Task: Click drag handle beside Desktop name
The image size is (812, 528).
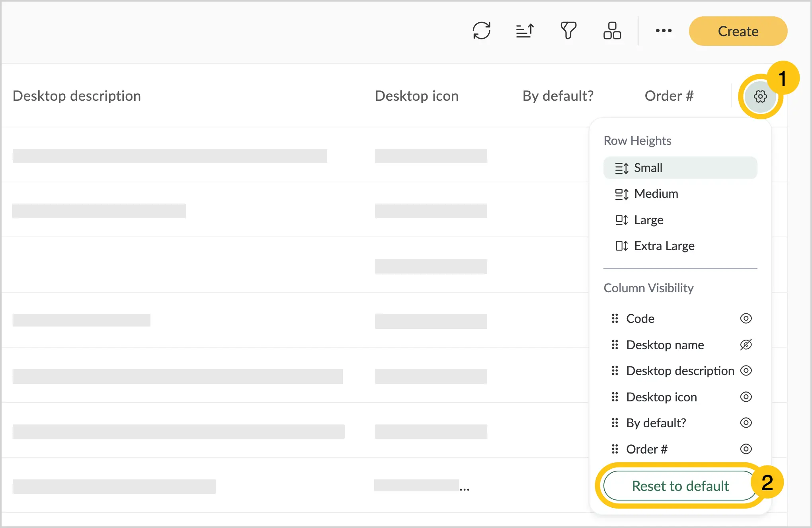Action: [x=615, y=344]
